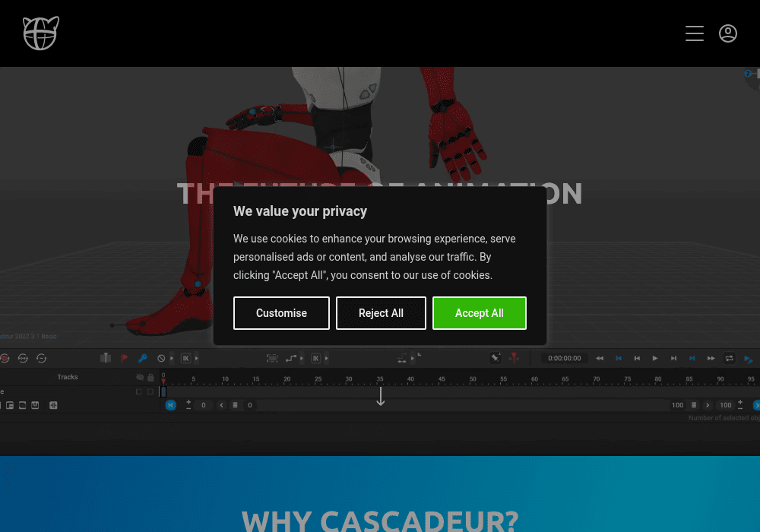
Task: Click frame 80 on the timeline ruler
Action: click(x=657, y=379)
